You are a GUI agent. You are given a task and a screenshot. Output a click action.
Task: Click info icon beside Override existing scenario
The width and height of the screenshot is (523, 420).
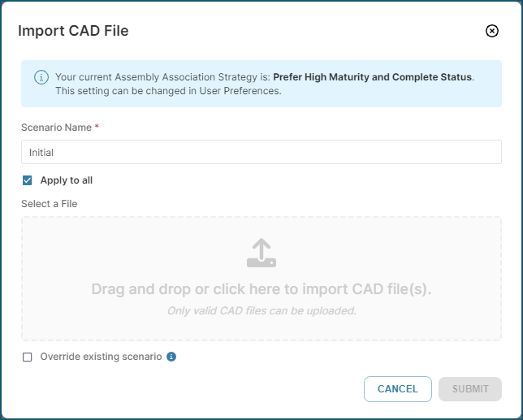point(171,357)
